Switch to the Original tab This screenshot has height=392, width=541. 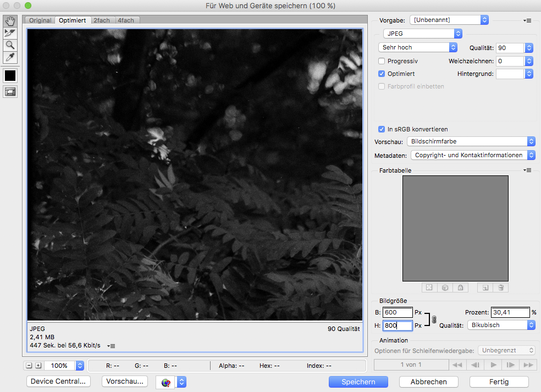click(40, 20)
